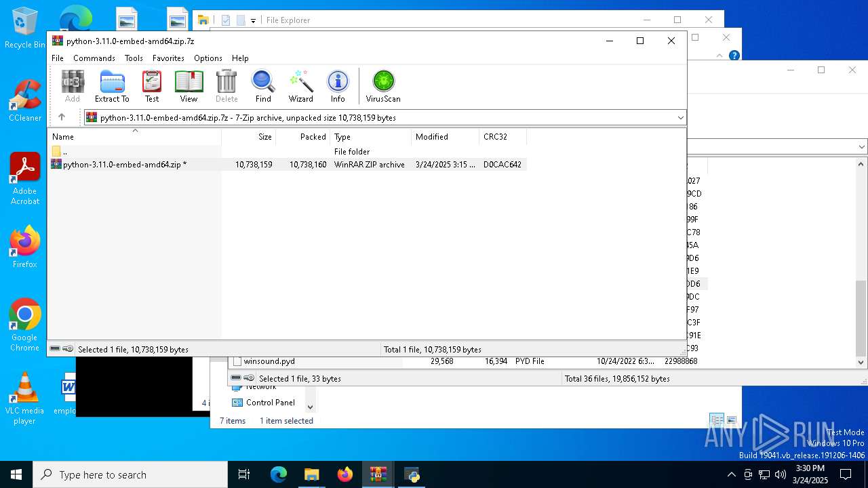Expand the background WinRAR address dropdown
This screenshot has width=868, height=488.
pos(861,146)
